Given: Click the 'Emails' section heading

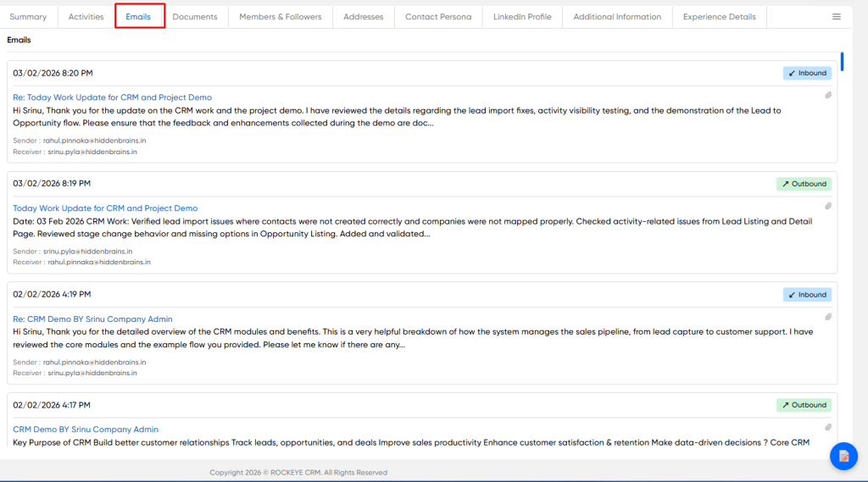Looking at the screenshot, I should (19, 40).
